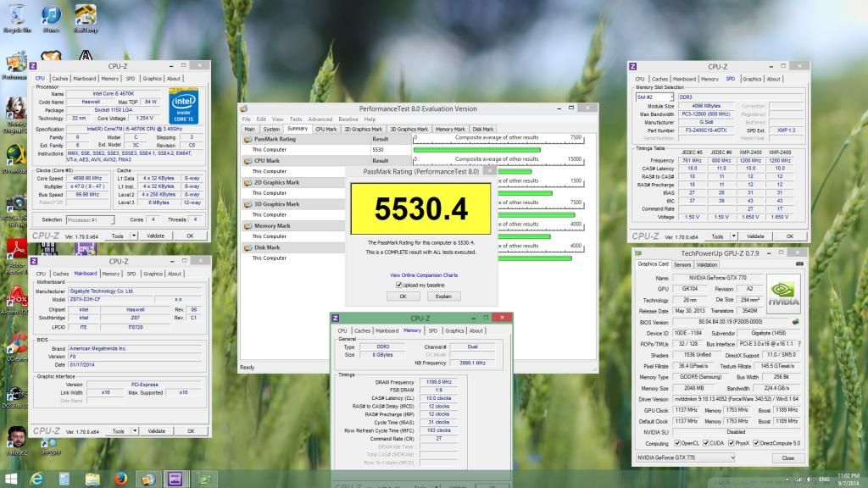Open the Slot #2 memory slot dropdown
This screenshot has width=868, height=488.
click(654, 97)
